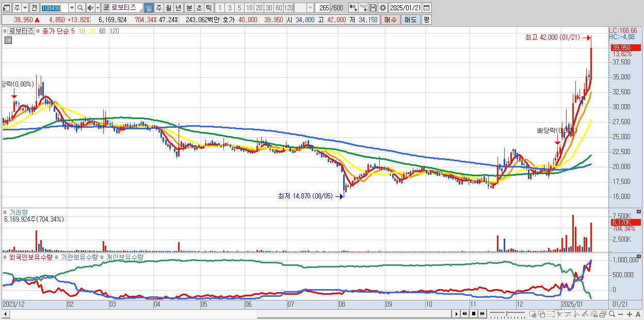The width and height of the screenshot is (644, 320).
Task: Select tick 틱 chart period
Action: (x=208, y=8)
